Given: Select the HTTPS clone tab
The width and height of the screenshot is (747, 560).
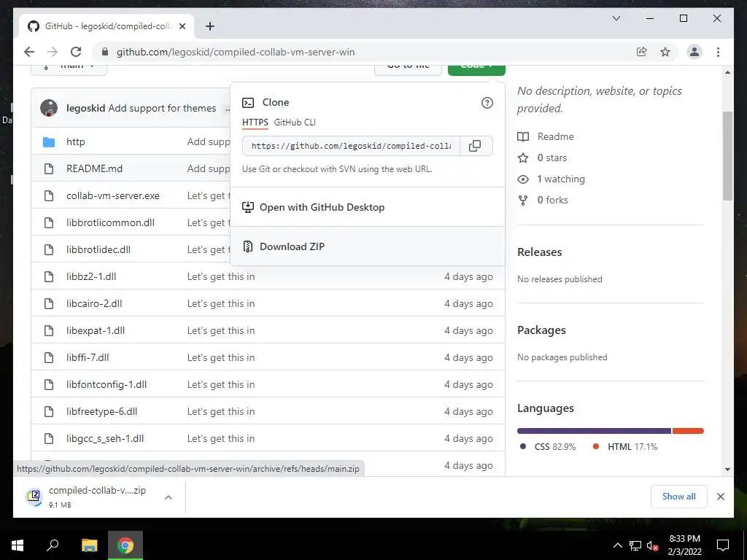Looking at the screenshot, I should click(255, 122).
